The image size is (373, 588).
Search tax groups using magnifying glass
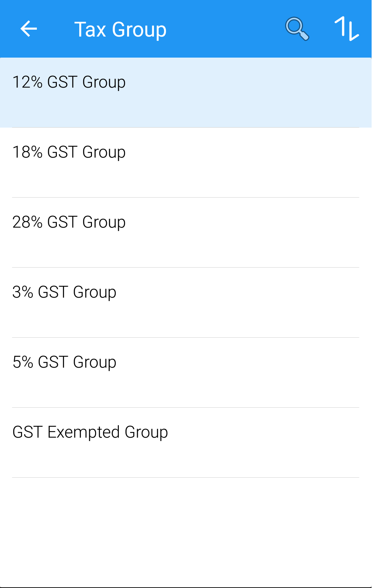(297, 29)
